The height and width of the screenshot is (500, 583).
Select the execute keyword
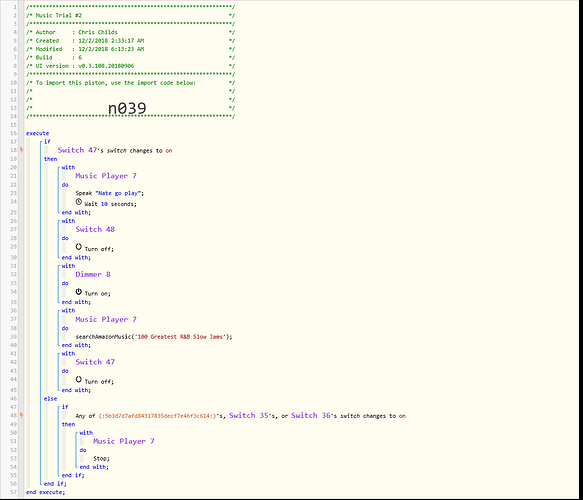tap(38, 133)
